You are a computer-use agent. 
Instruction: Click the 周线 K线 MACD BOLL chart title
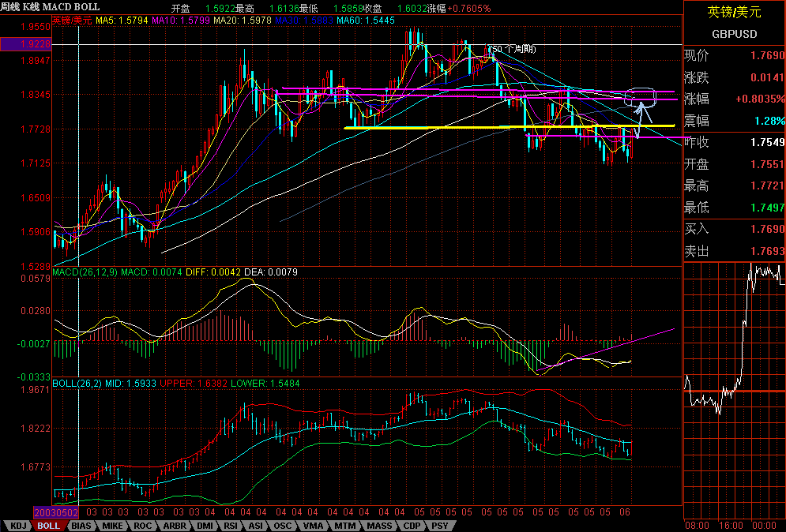(50, 7)
